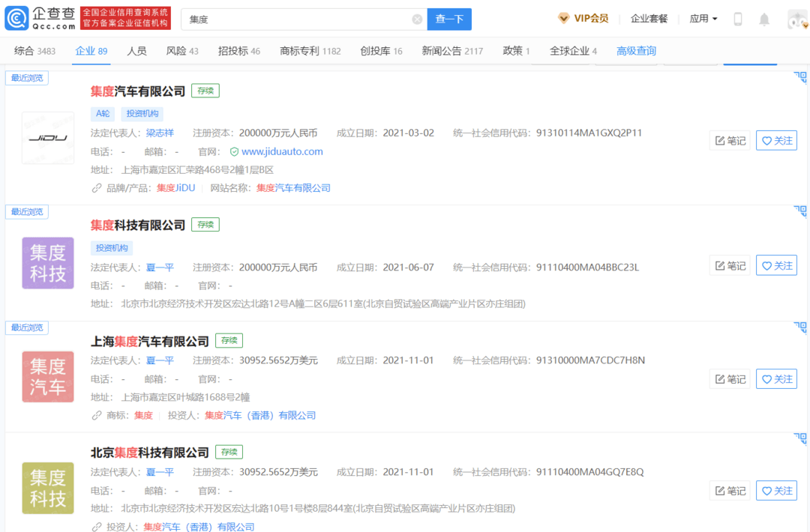Open the 风险 43 tab
The width and height of the screenshot is (810, 532).
coord(181,51)
